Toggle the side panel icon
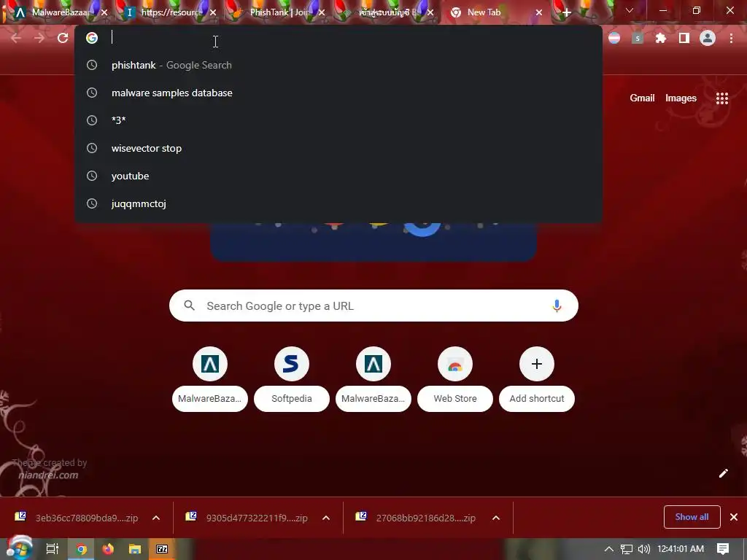This screenshot has height=560, width=747. click(684, 38)
